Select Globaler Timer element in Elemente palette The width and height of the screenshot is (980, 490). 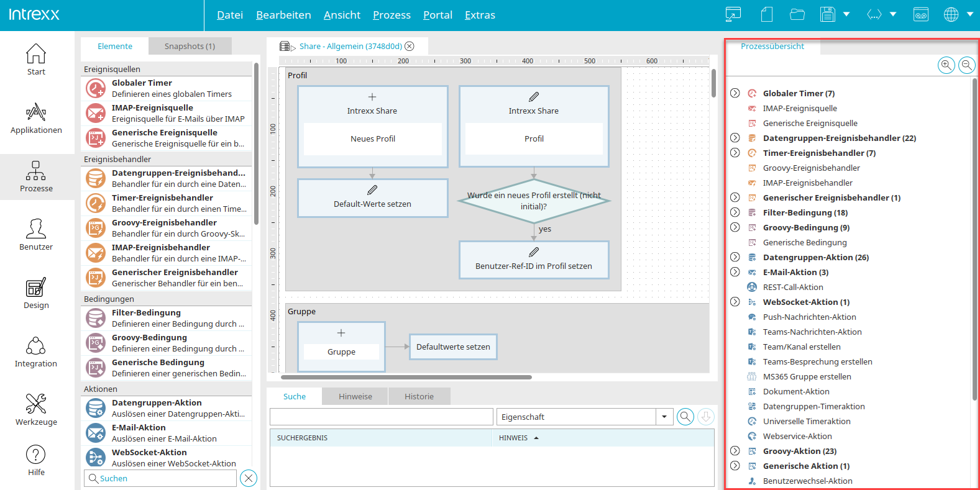167,88
